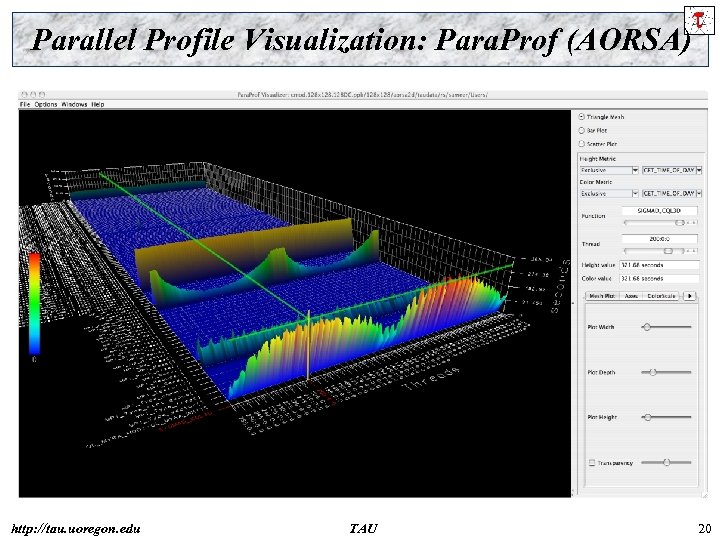
Task: Click the tab overflow arrow button
Action: tap(690, 296)
